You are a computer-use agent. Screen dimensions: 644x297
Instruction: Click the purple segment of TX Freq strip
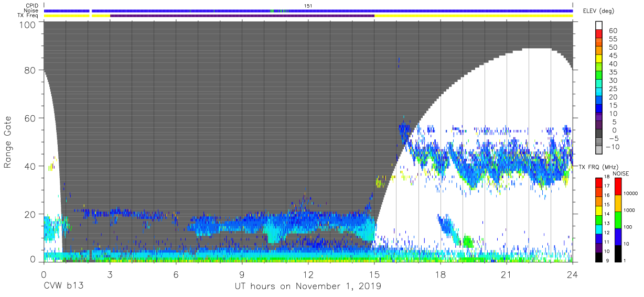click(x=242, y=16)
